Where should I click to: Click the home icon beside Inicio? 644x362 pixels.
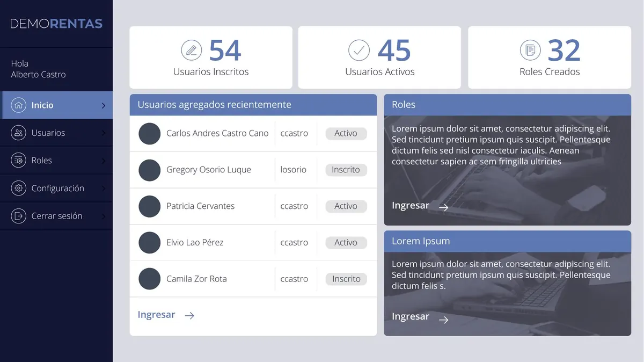click(x=19, y=105)
